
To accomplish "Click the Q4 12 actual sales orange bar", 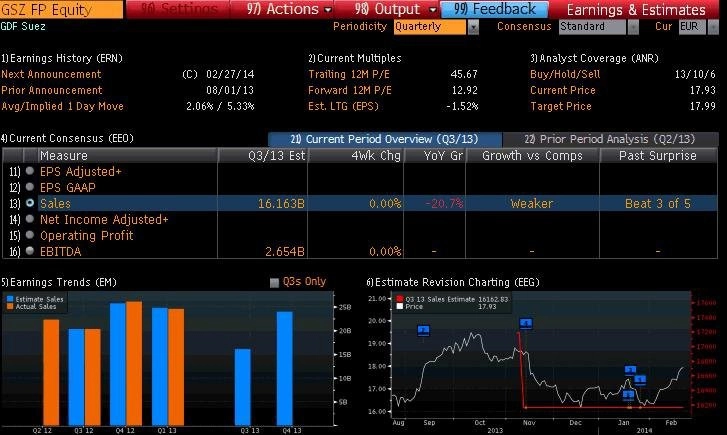I will [x=134, y=363].
